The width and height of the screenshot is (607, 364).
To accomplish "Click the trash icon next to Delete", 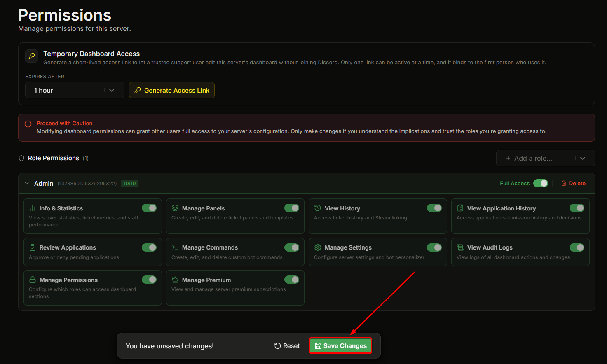I will tap(564, 183).
